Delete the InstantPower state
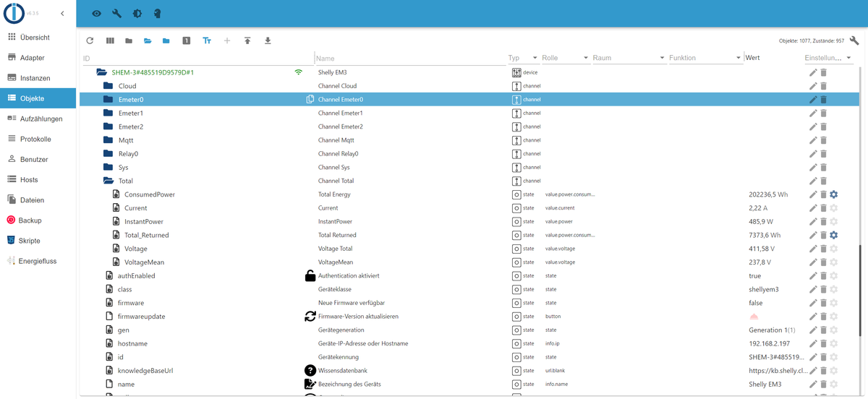 click(x=823, y=221)
